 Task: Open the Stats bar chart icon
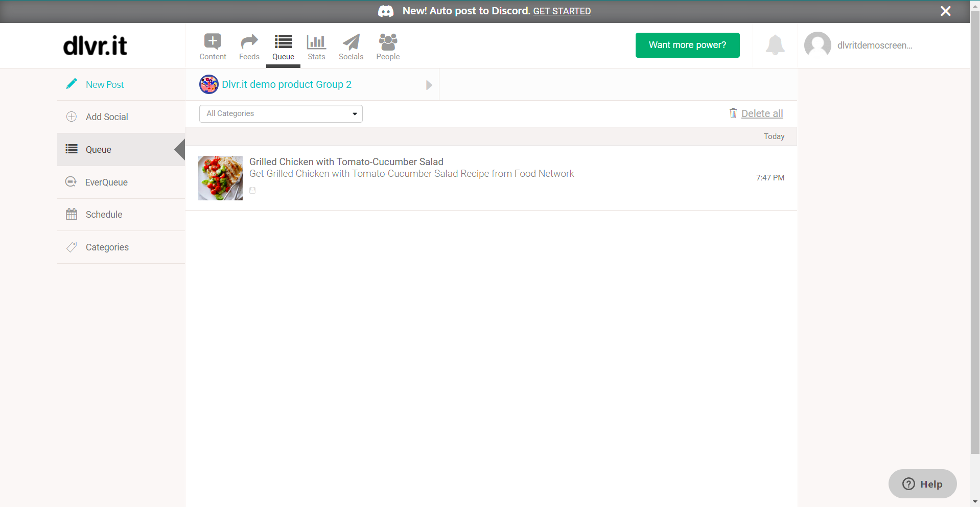pyautogui.click(x=316, y=41)
